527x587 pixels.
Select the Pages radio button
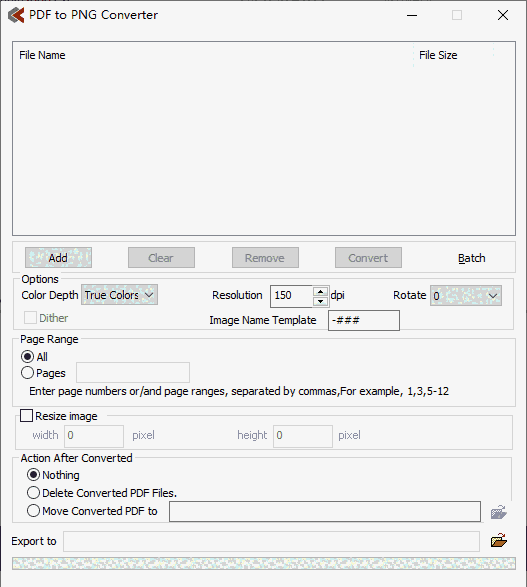pyautogui.click(x=27, y=373)
